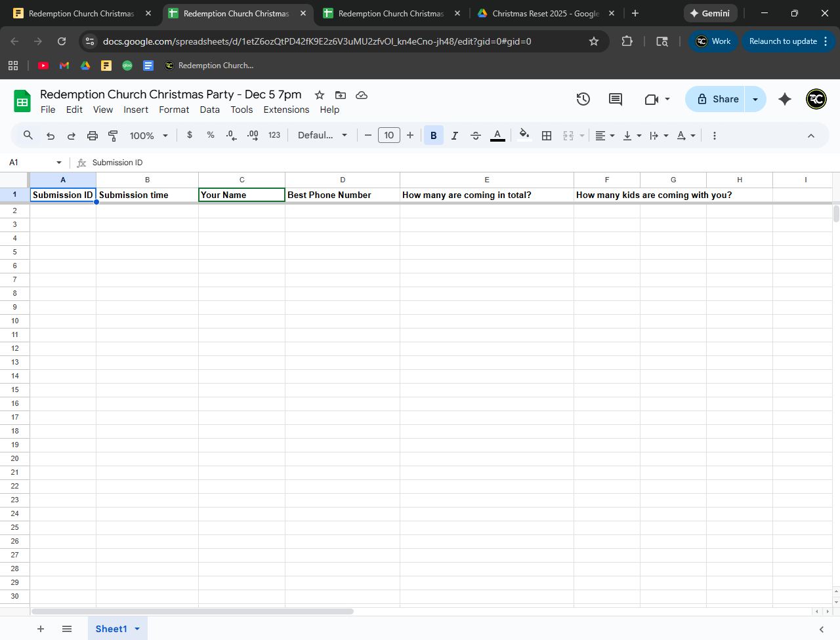Toggle bold formatting
Screen dimensions: 840x640
[x=433, y=136]
